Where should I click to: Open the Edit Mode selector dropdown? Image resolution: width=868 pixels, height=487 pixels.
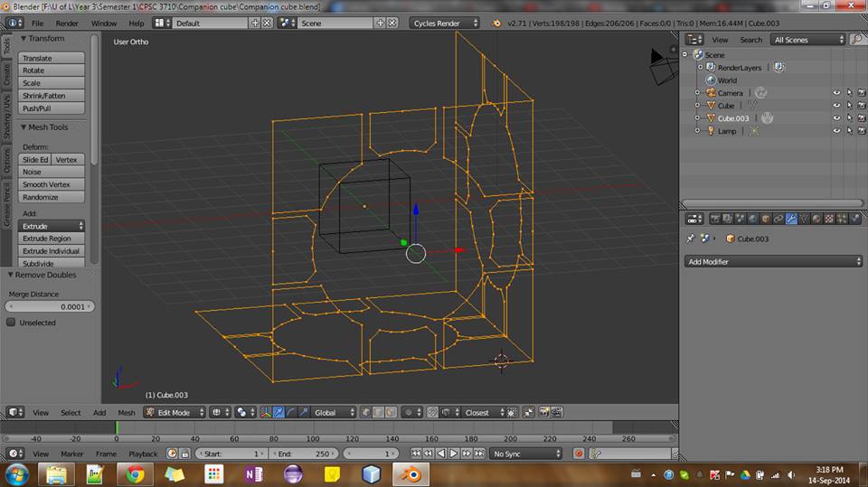(x=175, y=412)
